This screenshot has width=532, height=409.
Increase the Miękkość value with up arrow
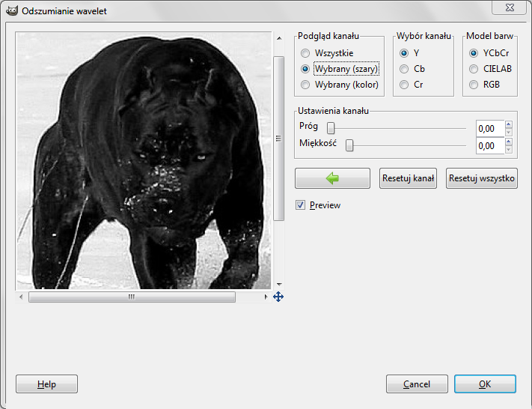(509, 142)
